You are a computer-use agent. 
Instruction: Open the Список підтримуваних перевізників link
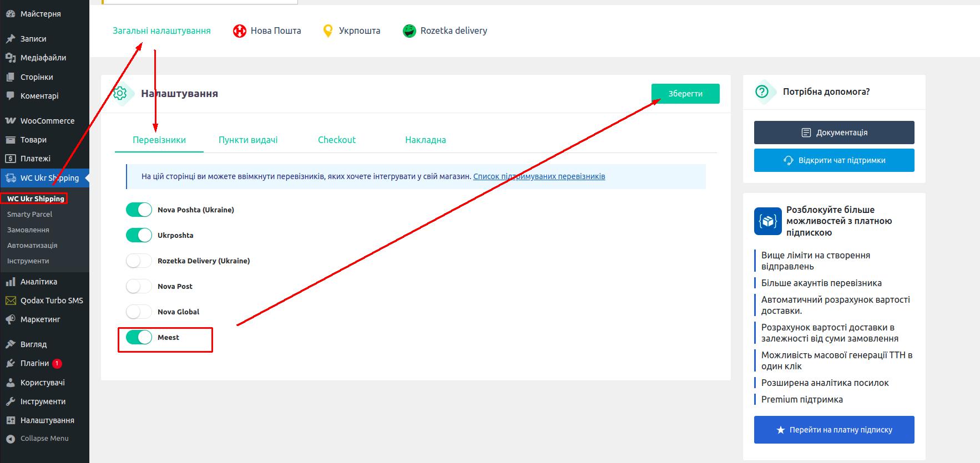(x=539, y=176)
